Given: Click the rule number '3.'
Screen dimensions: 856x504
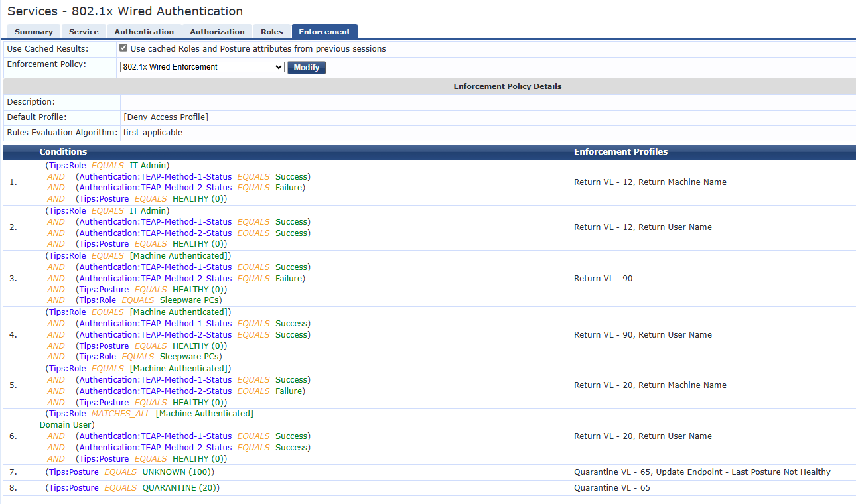Looking at the screenshot, I should coord(13,279).
